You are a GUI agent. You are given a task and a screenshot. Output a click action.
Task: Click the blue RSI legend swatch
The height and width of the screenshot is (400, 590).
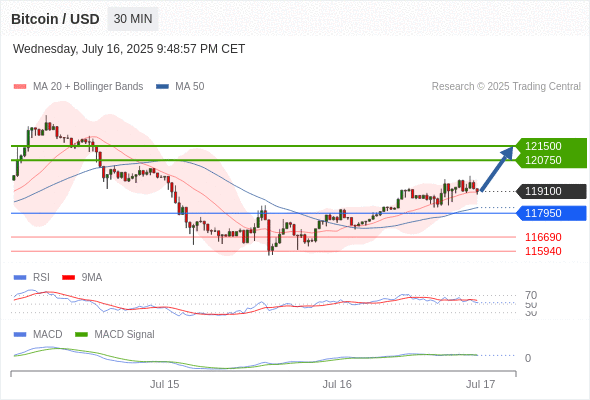pyautogui.click(x=20, y=278)
